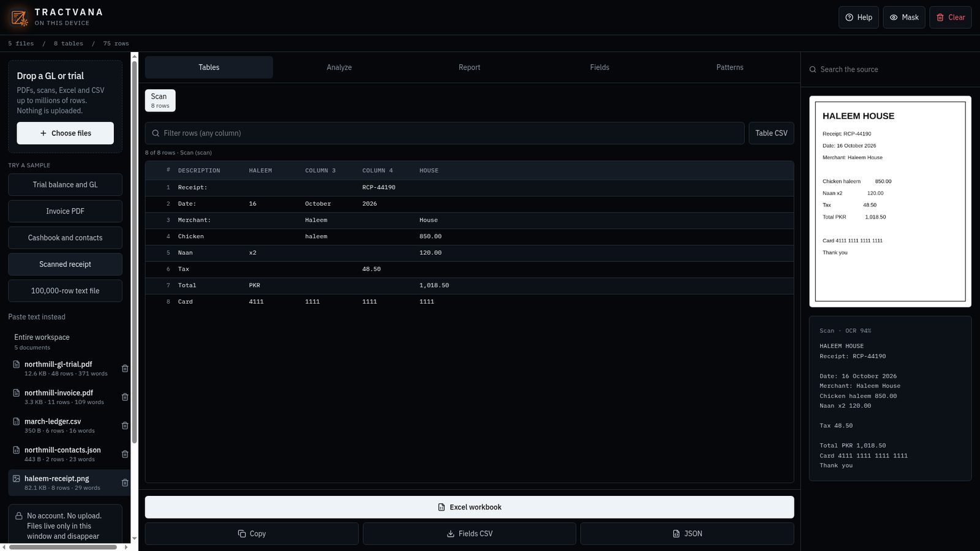The height and width of the screenshot is (551, 980).
Task: Select the Tables tab
Action: click(x=209, y=67)
